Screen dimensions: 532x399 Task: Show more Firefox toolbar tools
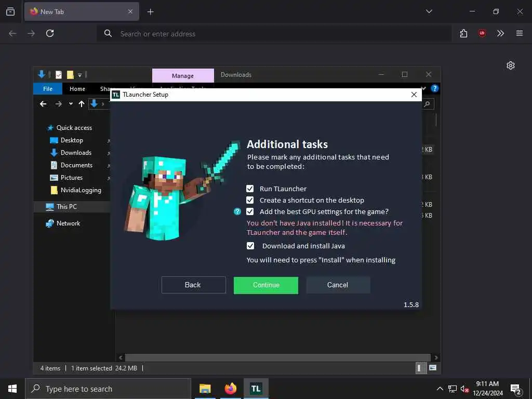(x=500, y=33)
